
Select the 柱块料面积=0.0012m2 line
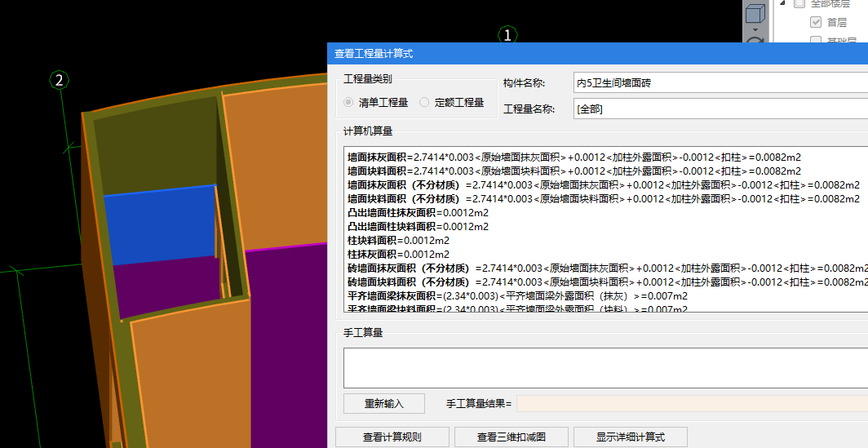[399, 241]
